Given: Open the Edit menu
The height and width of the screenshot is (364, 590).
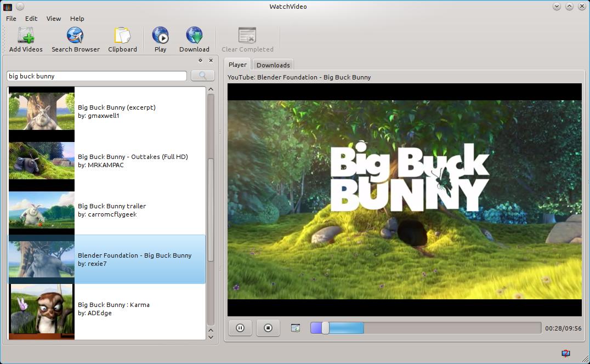Looking at the screenshot, I should click(x=31, y=19).
